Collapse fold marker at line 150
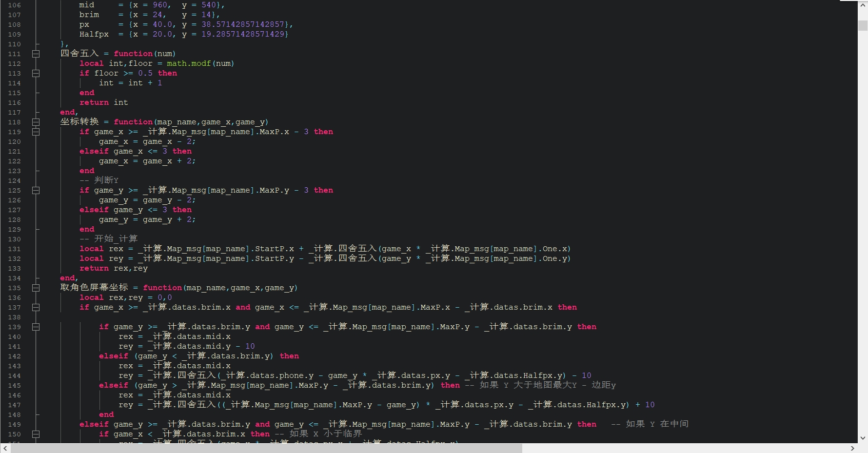Viewport: 868px width, 453px height. (36, 434)
